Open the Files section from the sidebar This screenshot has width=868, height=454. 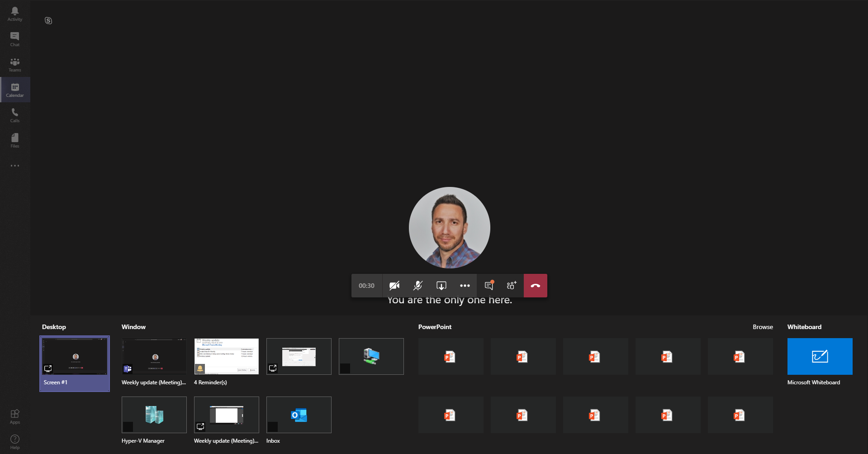click(14, 140)
